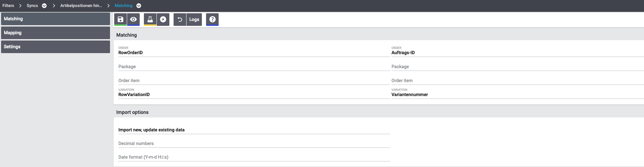This screenshot has width=644, height=167.
Task: Click the eye preview icon
Action: point(133,20)
